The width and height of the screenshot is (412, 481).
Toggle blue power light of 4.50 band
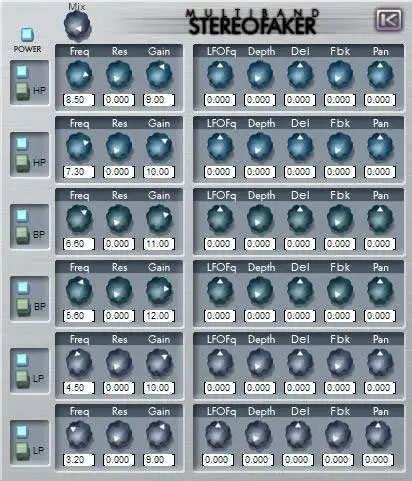[x=22, y=359]
